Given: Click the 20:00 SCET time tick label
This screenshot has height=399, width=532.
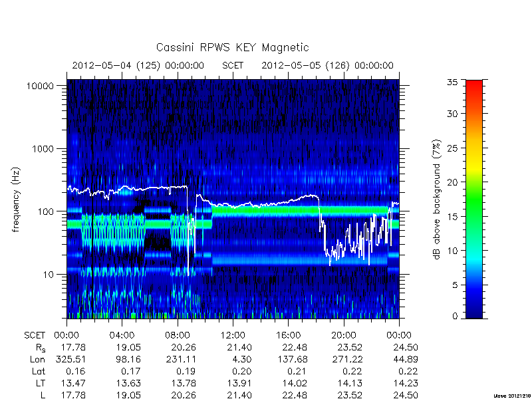Looking at the screenshot, I should (x=344, y=336).
